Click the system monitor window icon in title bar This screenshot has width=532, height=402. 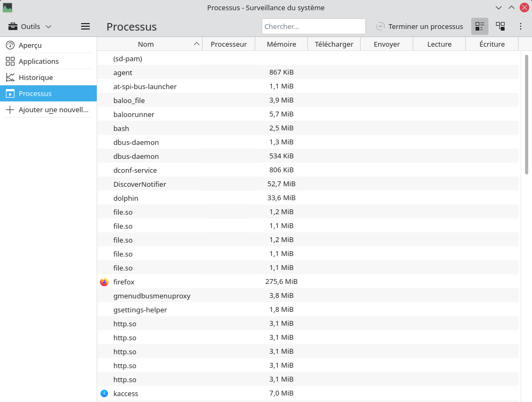click(8, 8)
